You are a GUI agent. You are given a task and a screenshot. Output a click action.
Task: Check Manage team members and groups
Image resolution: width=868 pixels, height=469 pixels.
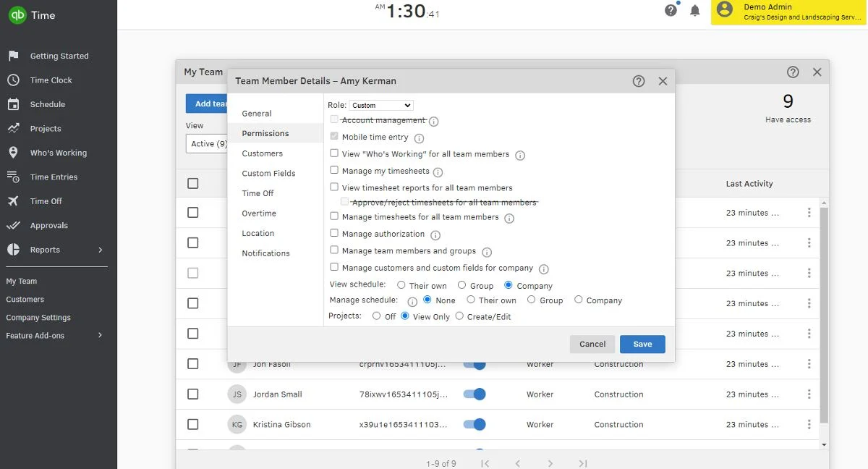pos(334,250)
